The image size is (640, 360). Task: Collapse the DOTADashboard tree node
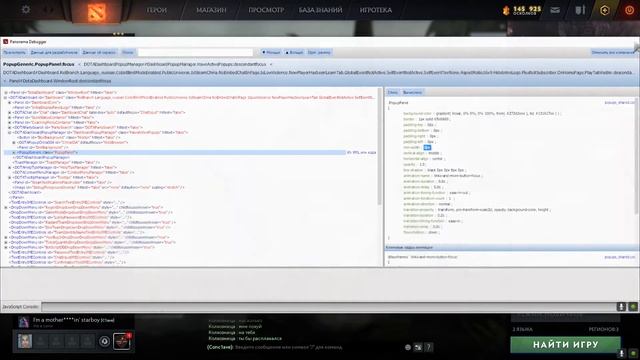pos(6,98)
